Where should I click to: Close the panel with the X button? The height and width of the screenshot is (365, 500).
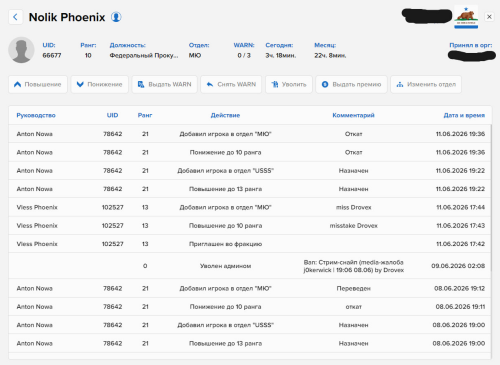click(489, 17)
